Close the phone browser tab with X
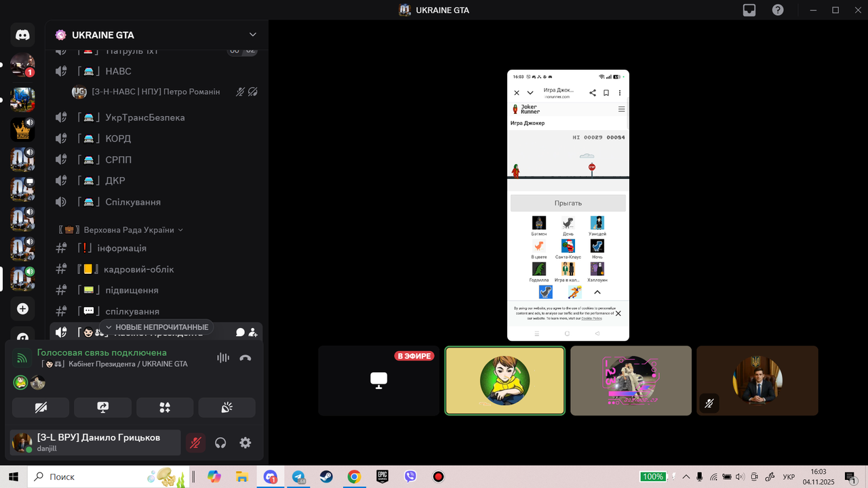The width and height of the screenshot is (868, 488). pyautogui.click(x=517, y=93)
